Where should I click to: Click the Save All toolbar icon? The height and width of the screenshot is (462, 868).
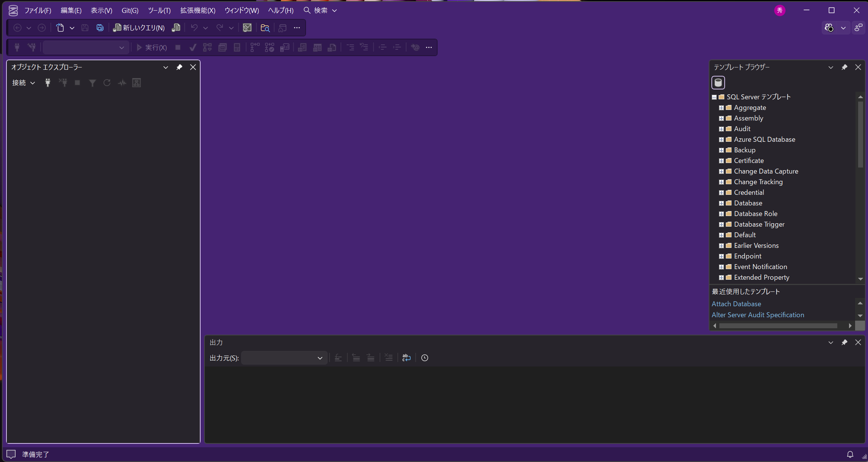pos(100,28)
